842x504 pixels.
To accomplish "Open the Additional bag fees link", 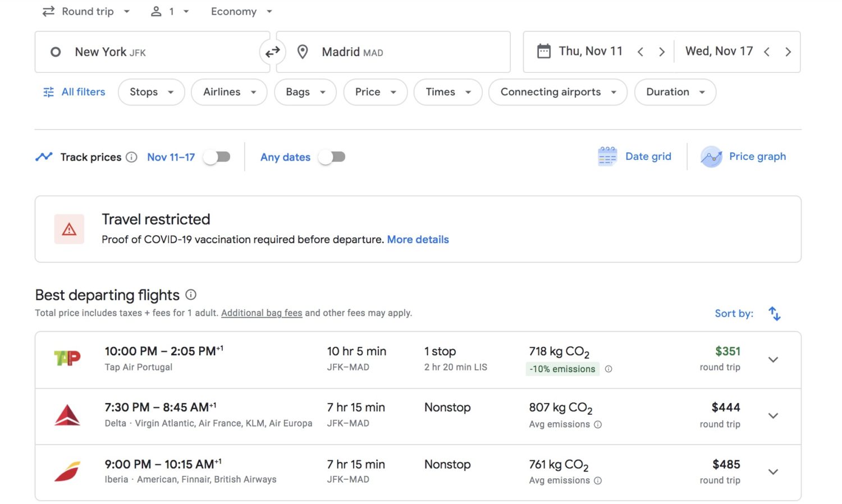I will tap(262, 313).
